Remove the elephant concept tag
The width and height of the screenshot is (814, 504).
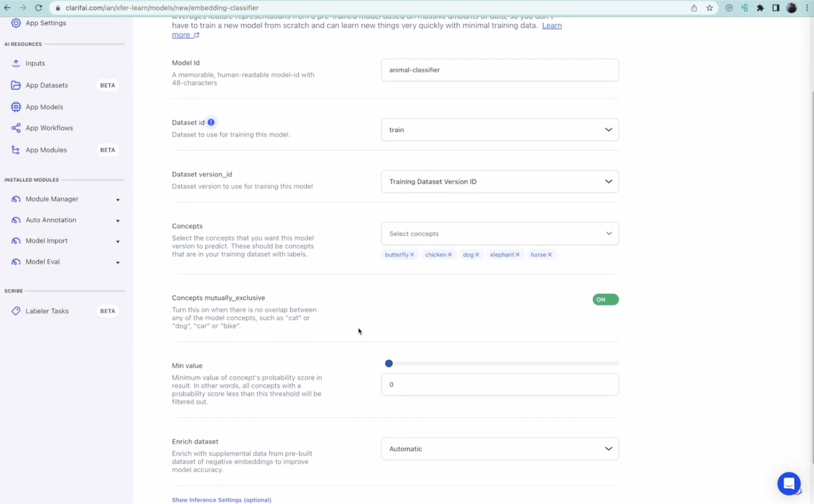[x=518, y=255]
